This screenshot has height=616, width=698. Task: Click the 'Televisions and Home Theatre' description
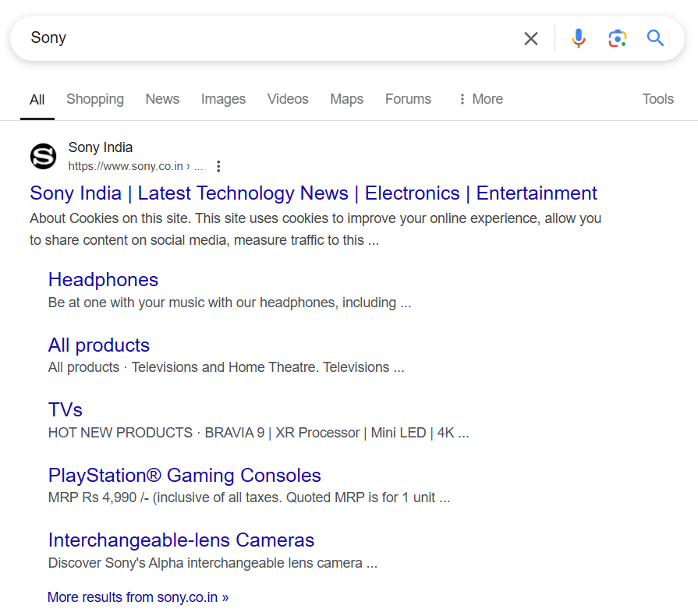coord(225,367)
